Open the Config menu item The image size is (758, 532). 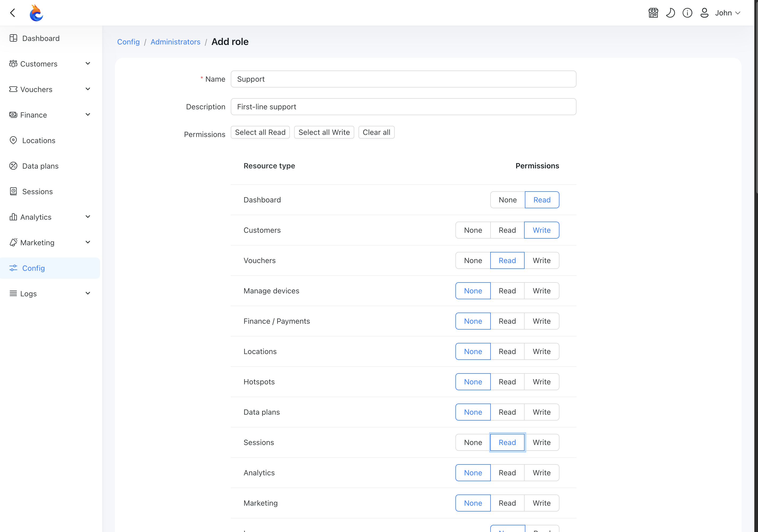50,268
